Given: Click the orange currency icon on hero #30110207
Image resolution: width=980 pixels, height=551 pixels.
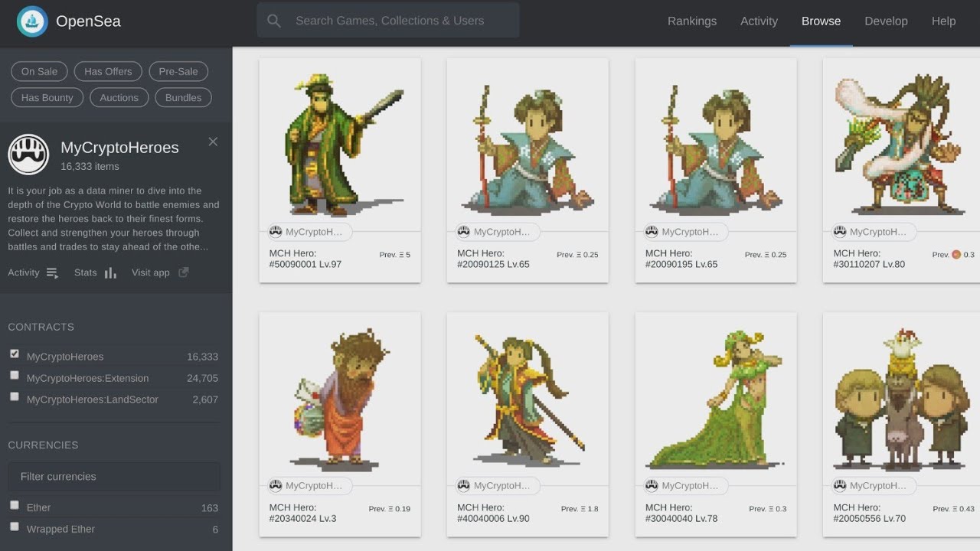Looking at the screenshot, I should pos(956,255).
